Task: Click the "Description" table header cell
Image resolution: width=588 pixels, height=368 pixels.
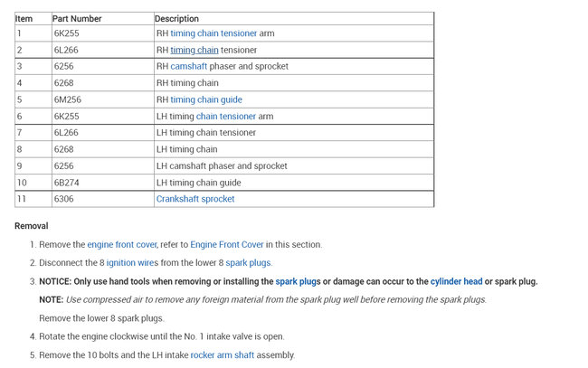Action: point(177,18)
